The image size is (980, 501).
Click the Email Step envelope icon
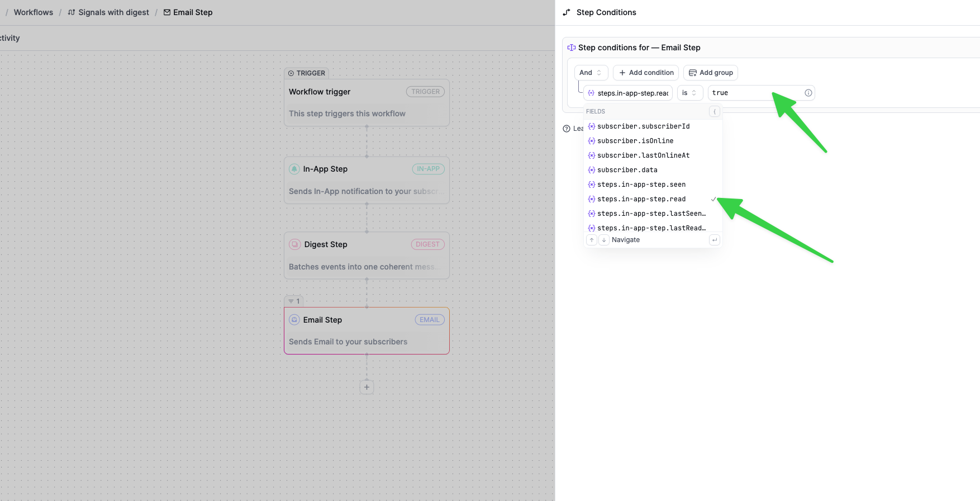click(294, 320)
